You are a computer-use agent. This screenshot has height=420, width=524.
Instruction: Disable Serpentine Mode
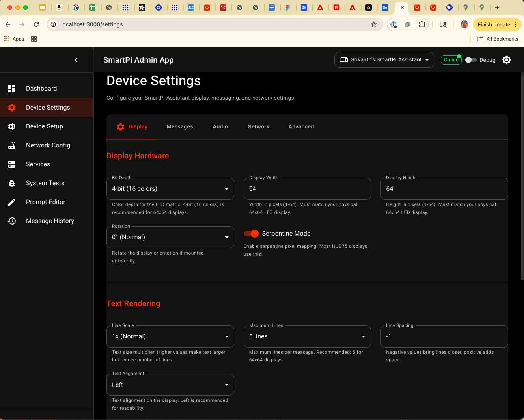251,233
